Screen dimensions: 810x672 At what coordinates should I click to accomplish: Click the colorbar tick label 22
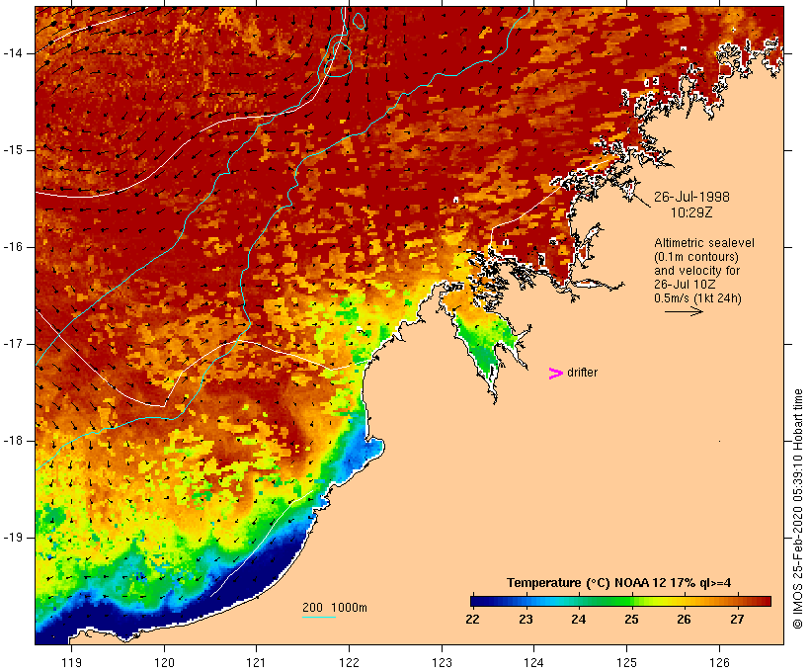tap(472, 620)
